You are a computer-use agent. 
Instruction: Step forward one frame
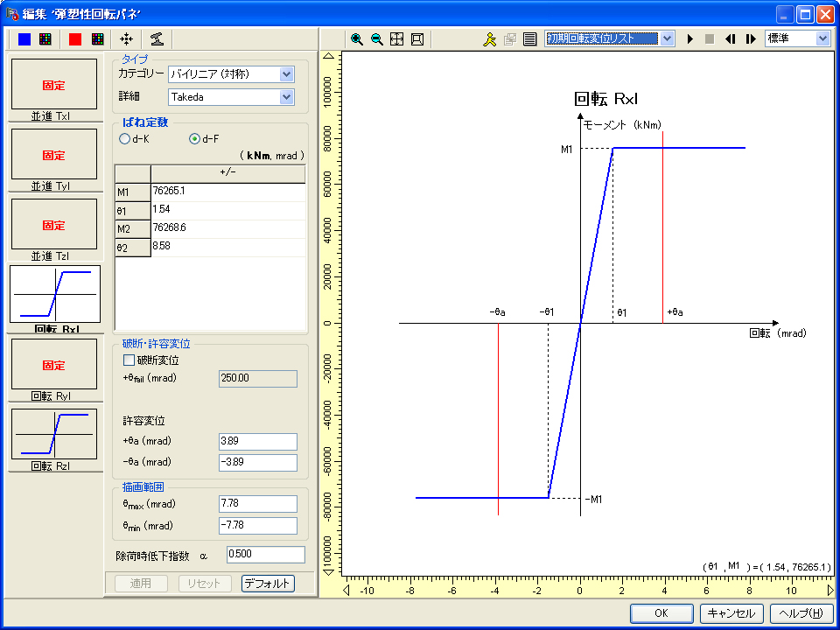pos(751,39)
